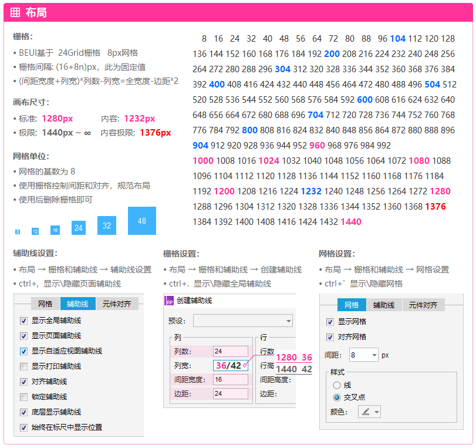Switch to 元件对齐 tab in right panel
This screenshot has width=476, height=448.
[423, 305]
